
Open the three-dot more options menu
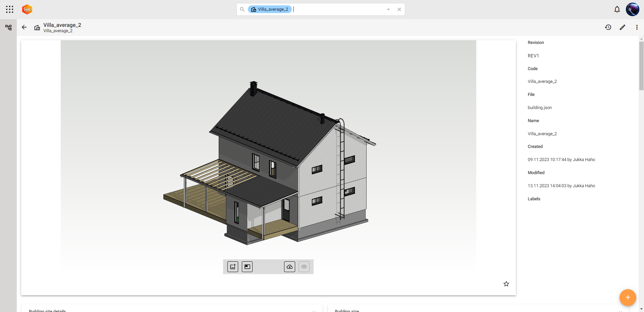(637, 28)
